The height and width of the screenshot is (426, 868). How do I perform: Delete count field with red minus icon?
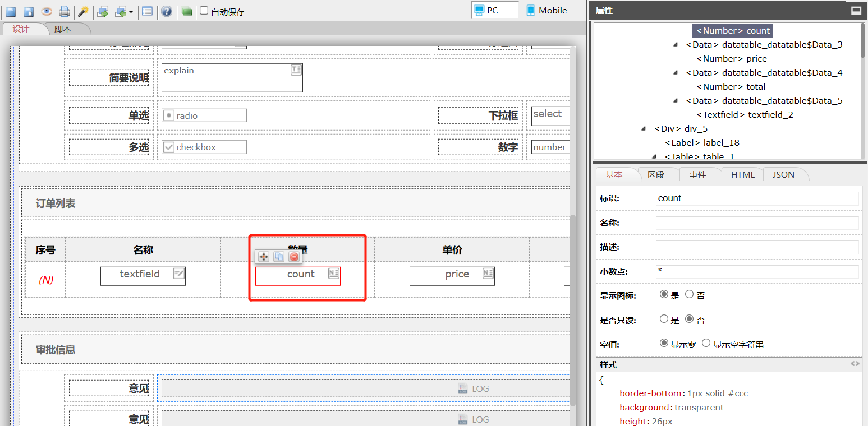click(x=294, y=257)
